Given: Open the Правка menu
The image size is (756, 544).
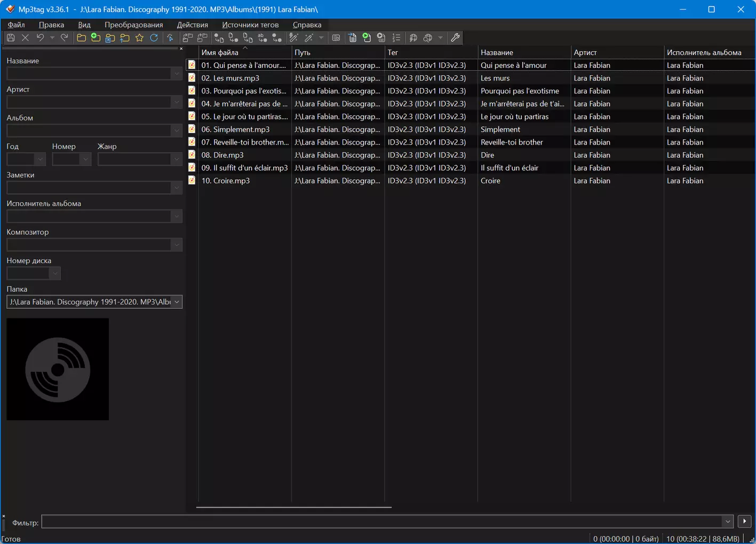Looking at the screenshot, I should point(51,25).
